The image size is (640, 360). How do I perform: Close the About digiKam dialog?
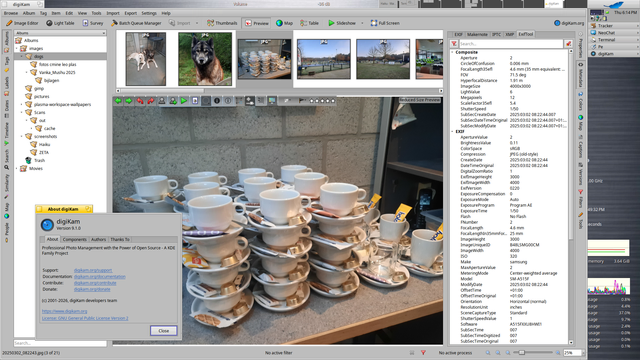(163, 331)
